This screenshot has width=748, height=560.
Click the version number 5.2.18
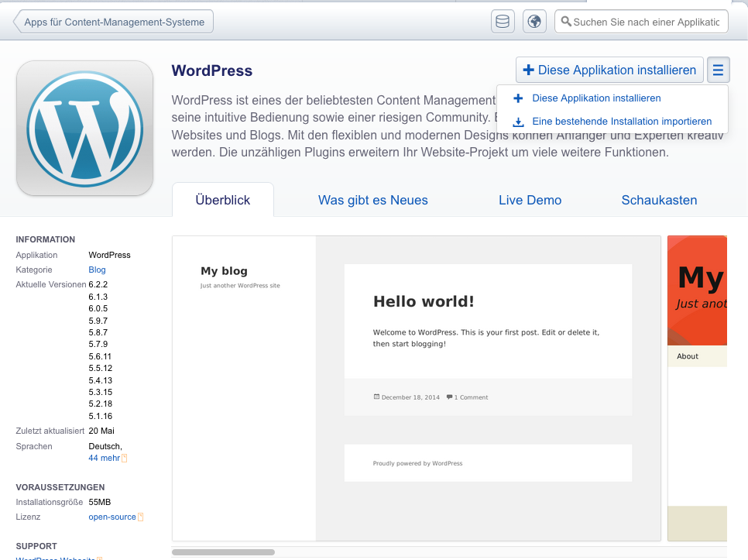pyautogui.click(x=101, y=404)
